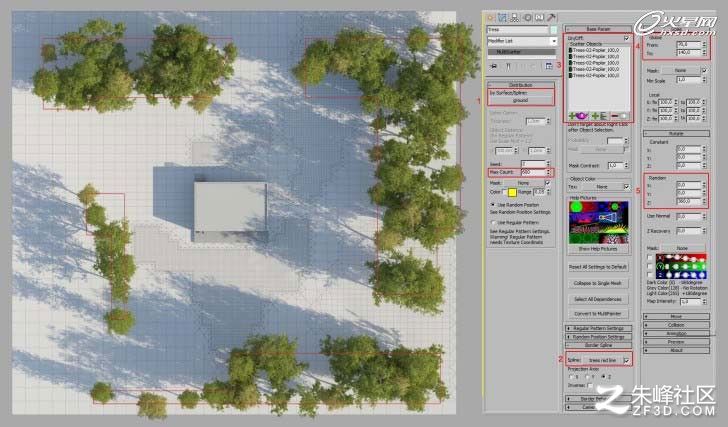Image resolution: width=728 pixels, height=427 pixels.
Task: Click the Help Pictures thumbnail
Action: (598, 222)
